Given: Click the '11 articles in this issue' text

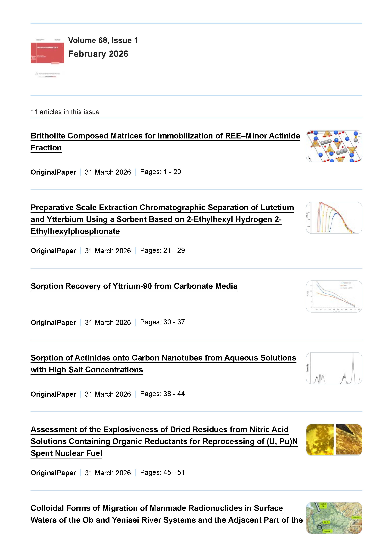Looking at the screenshot, I should [x=65, y=112].
